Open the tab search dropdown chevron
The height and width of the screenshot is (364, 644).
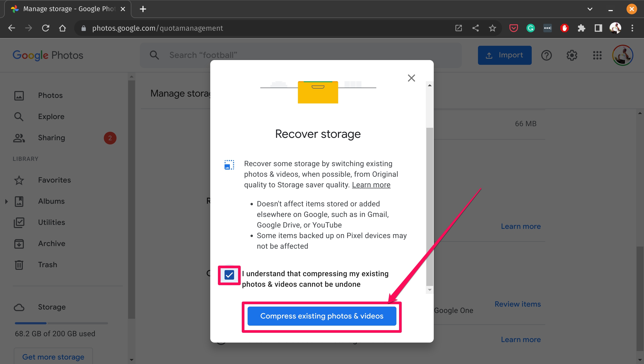(x=590, y=9)
